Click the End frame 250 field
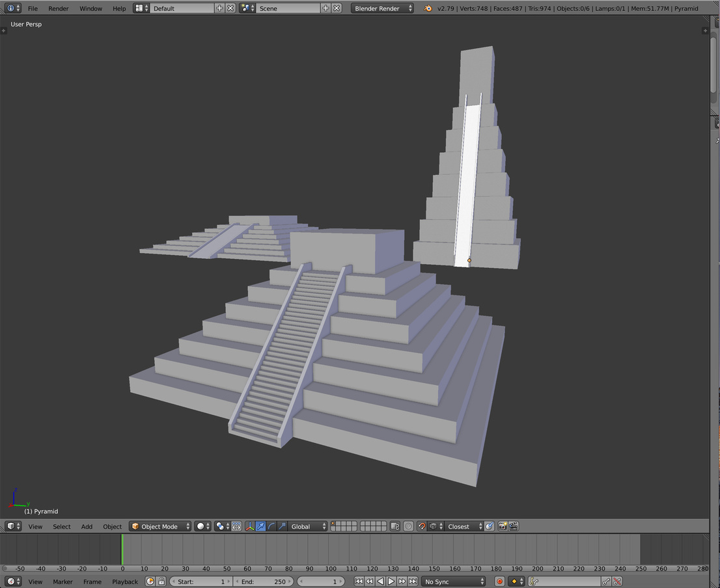720x588 pixels. (x=263, y=581)
